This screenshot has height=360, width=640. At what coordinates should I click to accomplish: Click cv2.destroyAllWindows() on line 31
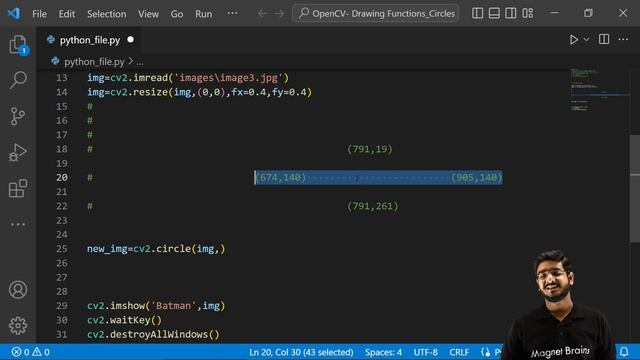click(153, 334)
